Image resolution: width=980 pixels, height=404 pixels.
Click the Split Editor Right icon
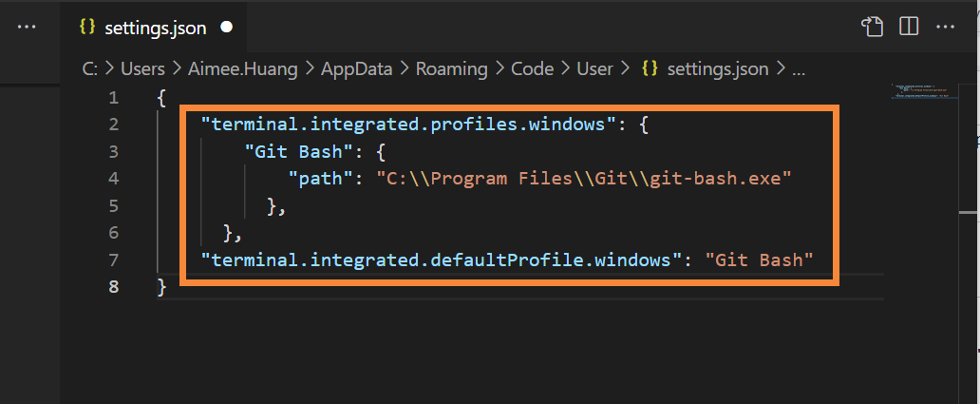pos(909,27)
